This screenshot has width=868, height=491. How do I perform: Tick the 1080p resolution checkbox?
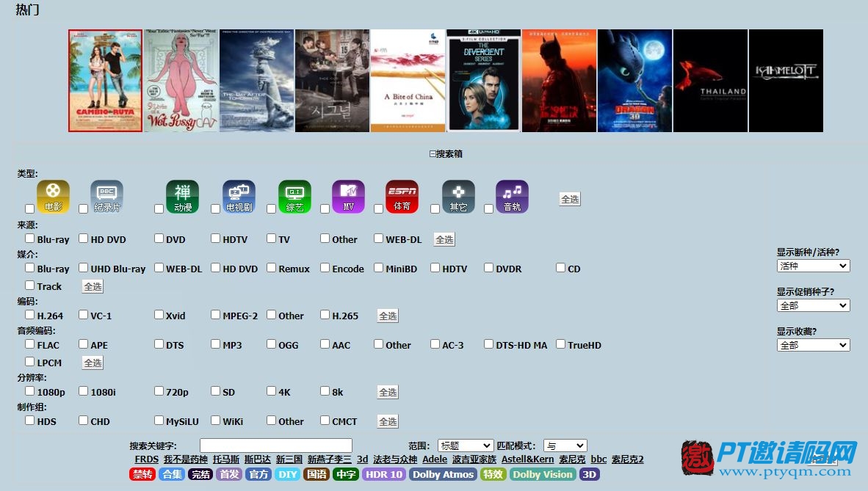click(30, 391)
